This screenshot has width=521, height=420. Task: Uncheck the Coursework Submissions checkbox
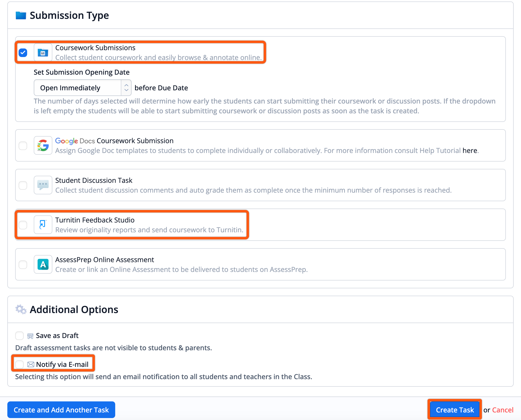click(23, 53)
